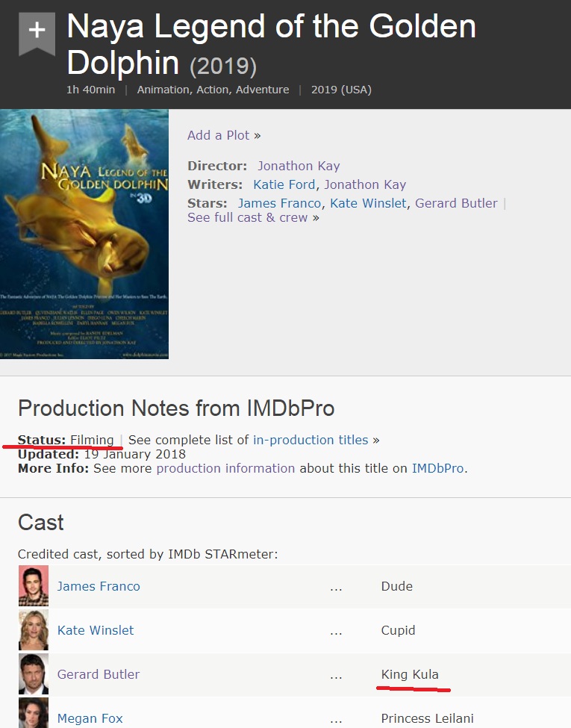Viewport: 571px width, 728px height.
Task: Open Gerard Butler from Stars list
Action: tap(456, 203)
